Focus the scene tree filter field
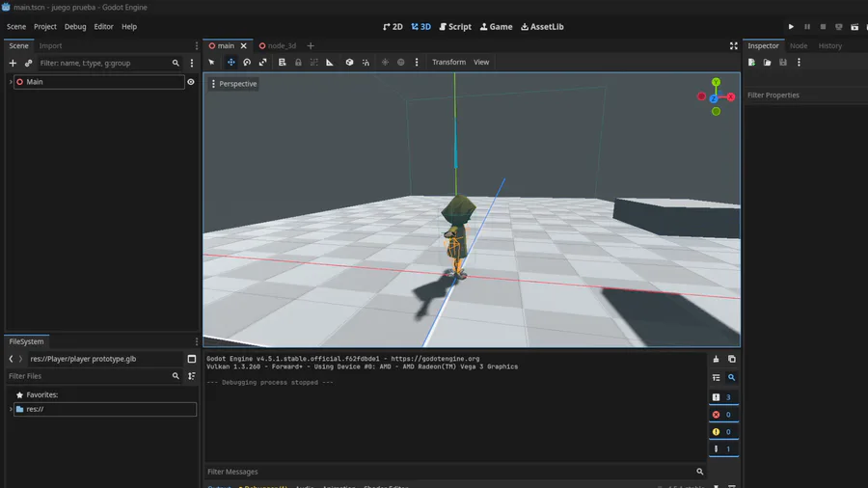 (109, 63)
